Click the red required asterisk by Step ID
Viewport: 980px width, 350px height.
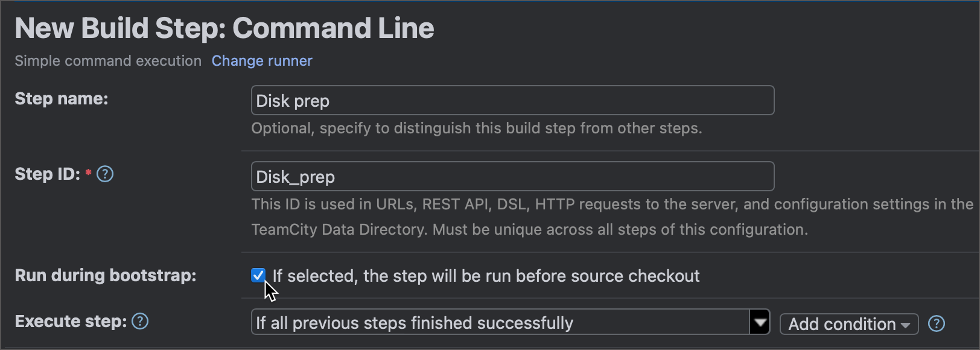coord(89,173)
